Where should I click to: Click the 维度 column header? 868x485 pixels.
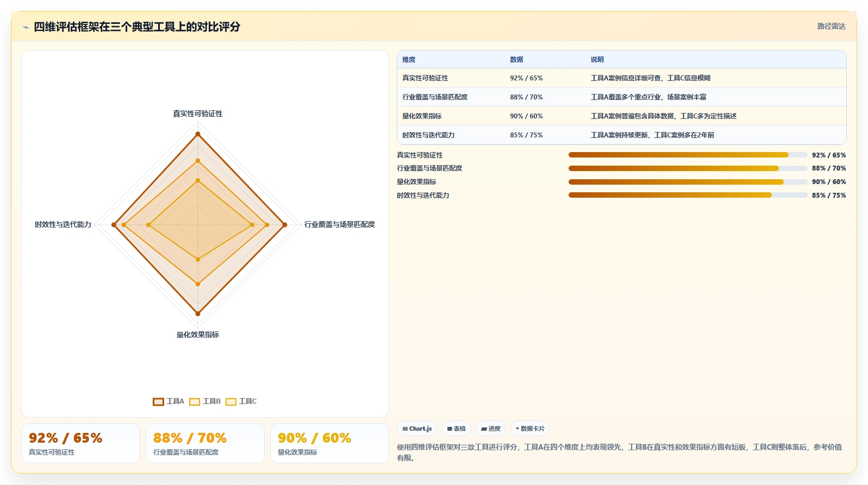[409, 60]
